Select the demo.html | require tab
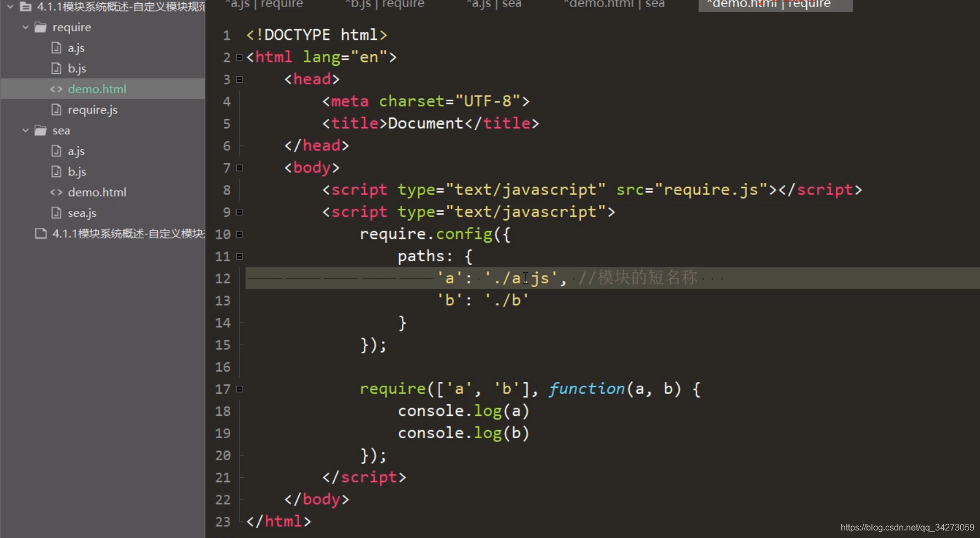Screen dimensions: 980x538 pos(774,4)
